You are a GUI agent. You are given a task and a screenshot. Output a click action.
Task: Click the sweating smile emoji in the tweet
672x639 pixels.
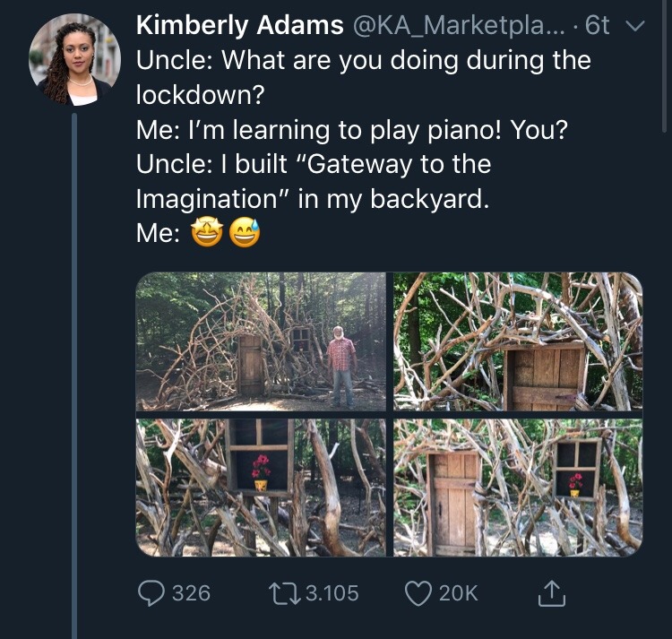pos(245,233)
